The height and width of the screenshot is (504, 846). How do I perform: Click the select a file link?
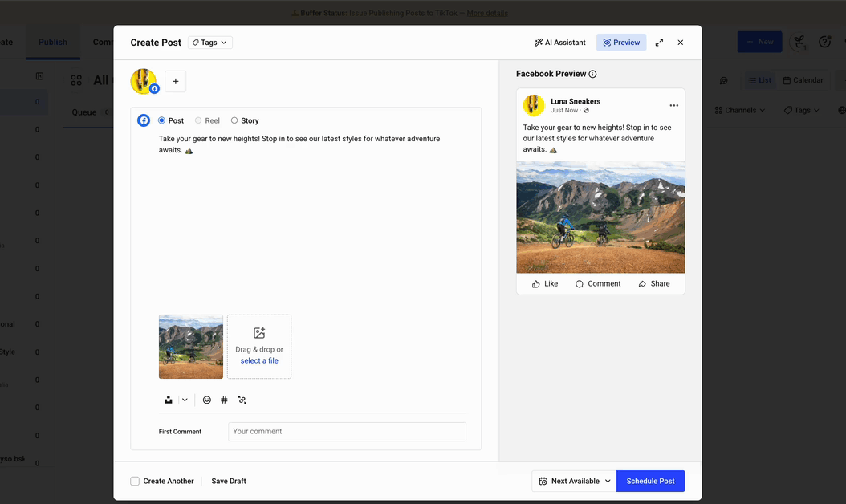(258, 360)
